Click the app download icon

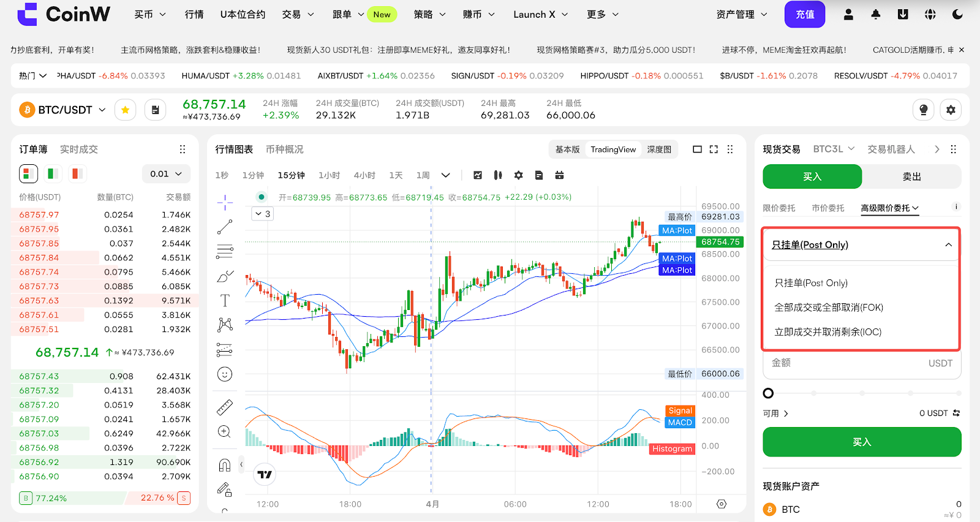(x=903, y=15)
